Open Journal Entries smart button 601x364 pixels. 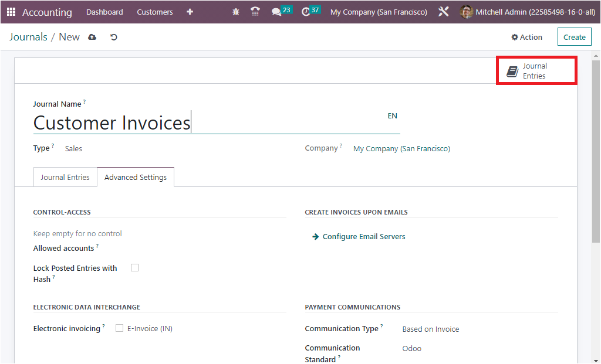pyautogui.click(x=536, y=71)
